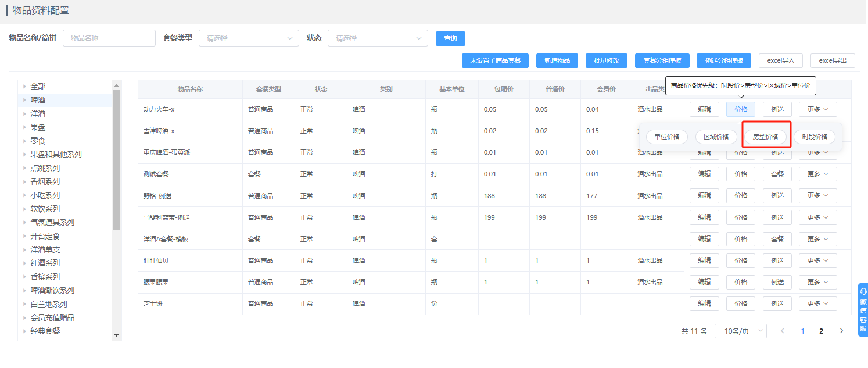Choose 区域价格 from price popup
Viewport: 868px width, 368px height.
[716, 137]
